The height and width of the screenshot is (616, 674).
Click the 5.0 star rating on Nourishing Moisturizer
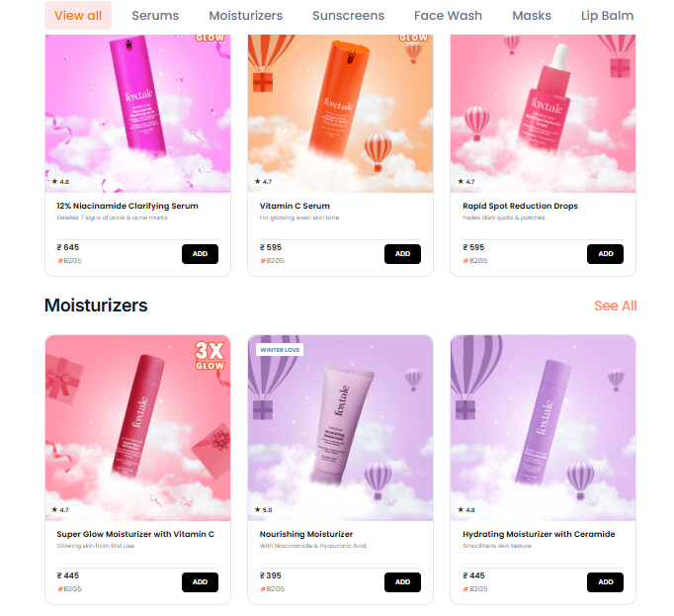[263, 510]
